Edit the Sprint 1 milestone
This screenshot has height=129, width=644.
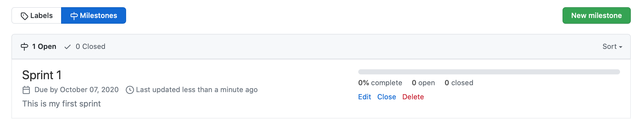(365, 97)
